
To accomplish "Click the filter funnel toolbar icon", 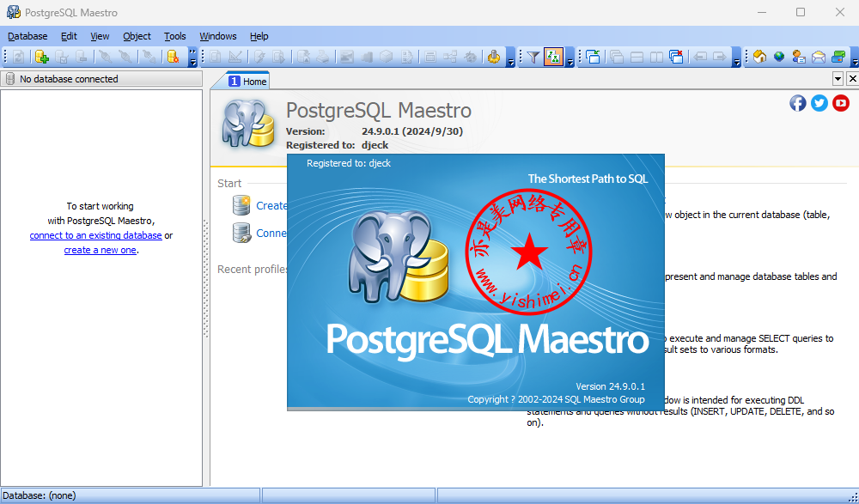I will [533, 57].
